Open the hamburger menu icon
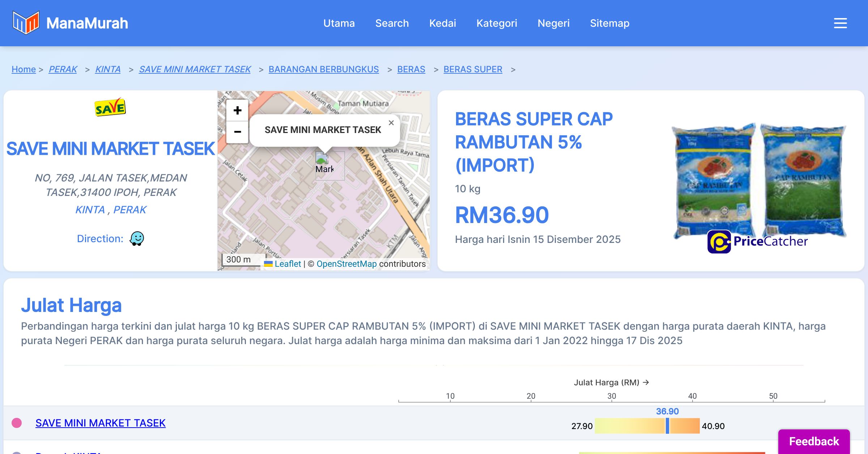Viewport: 868px width, 454px height. click(x=840, y=23)
